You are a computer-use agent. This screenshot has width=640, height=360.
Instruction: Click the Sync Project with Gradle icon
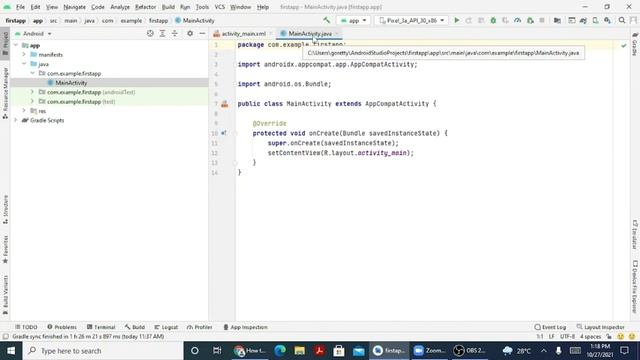tap(583, 20)
